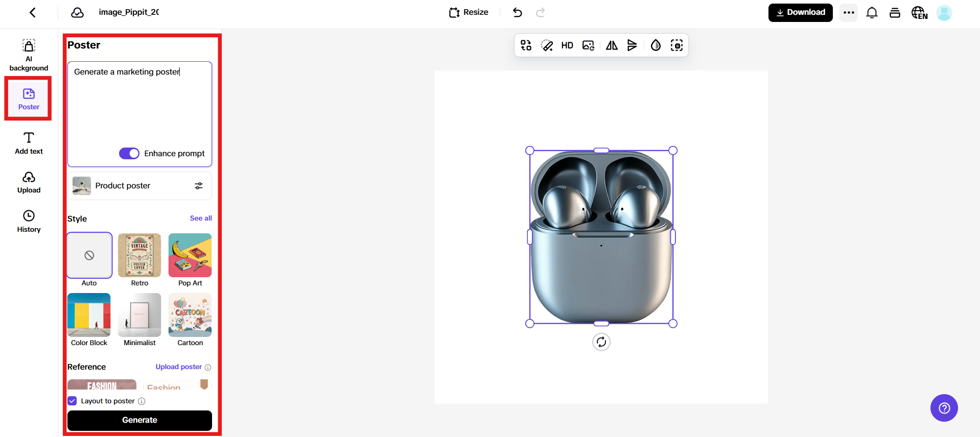This screenshot has width=980, height=437.
Task: Select the Pop Art style
Action: [x=190, y=260]
